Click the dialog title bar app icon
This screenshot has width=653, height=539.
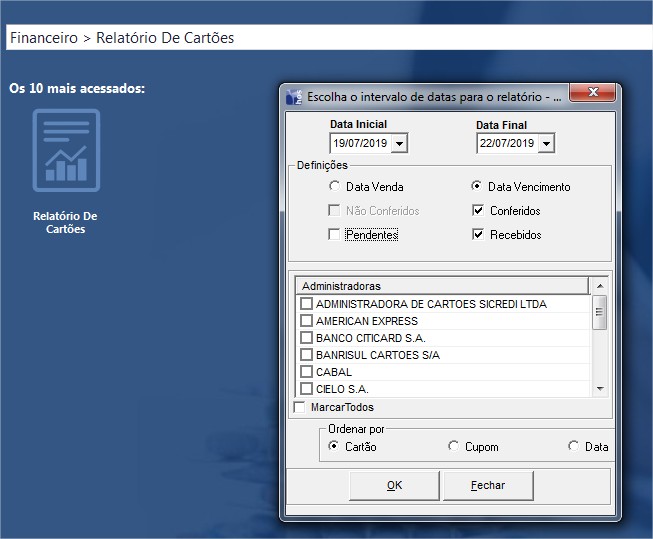click(x=293, y=97)
